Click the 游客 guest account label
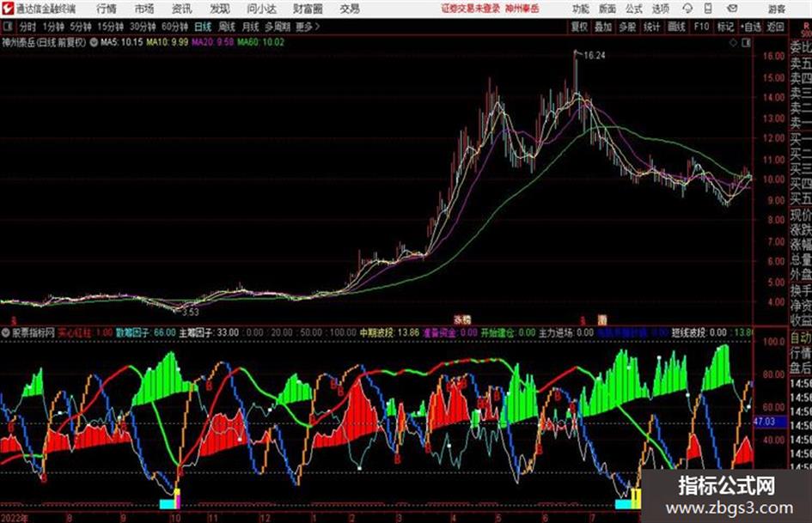 pos(776,9)
